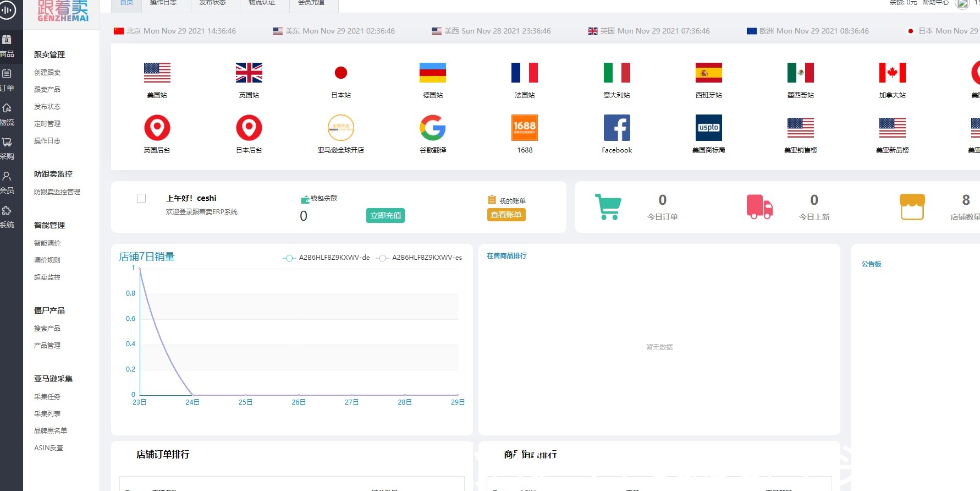Select 商品 in the dark sidebar
This screenshot has width=980, height=491.
point(7,47)
